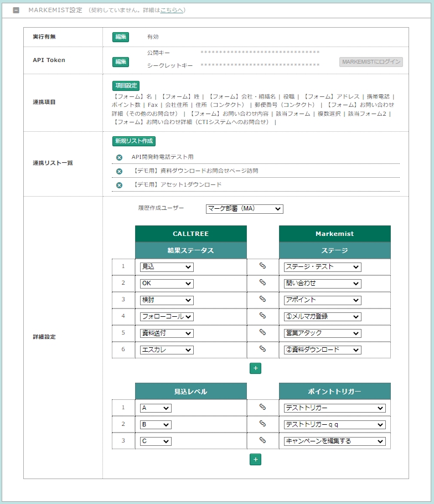Click the Markemist column header
This screenshot has height=504, width=434.
coord(335,234)
